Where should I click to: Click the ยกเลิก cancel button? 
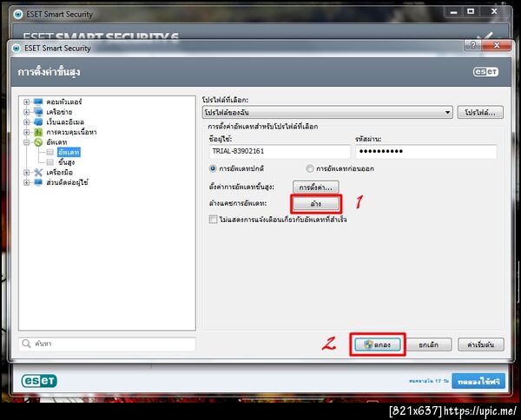click(429, 345)
